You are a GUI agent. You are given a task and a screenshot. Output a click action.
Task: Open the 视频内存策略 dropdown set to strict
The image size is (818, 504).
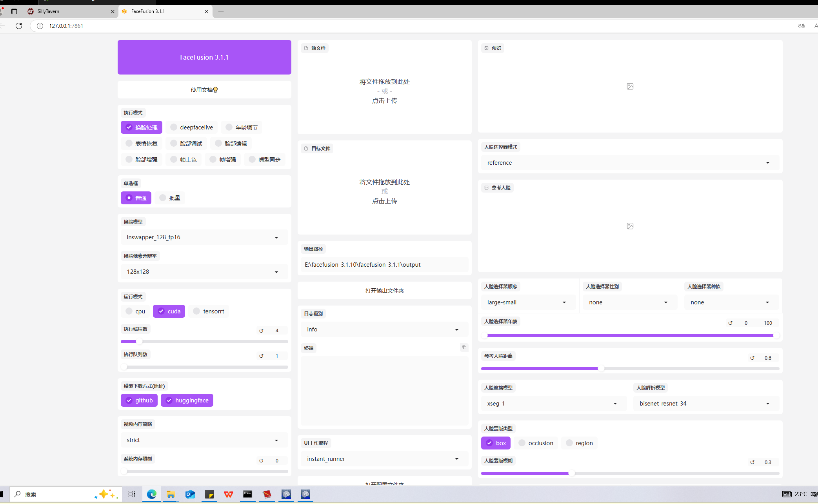204,440
